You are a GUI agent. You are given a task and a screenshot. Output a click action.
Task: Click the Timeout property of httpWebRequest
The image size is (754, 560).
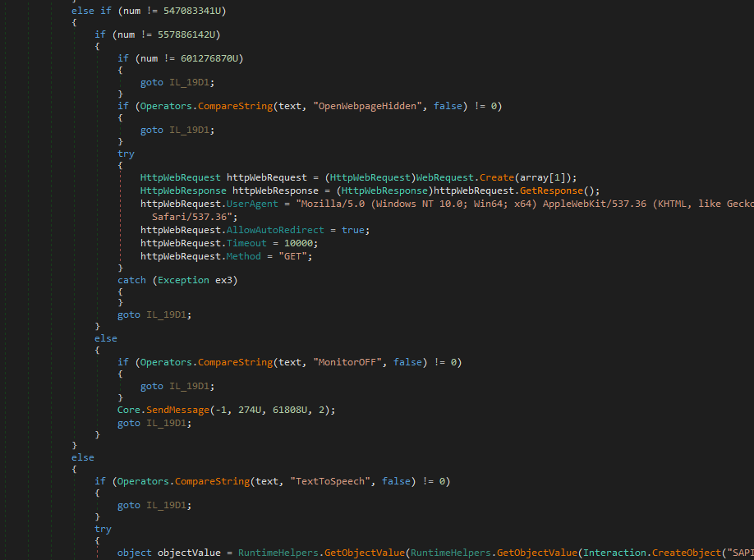(249, 243)
